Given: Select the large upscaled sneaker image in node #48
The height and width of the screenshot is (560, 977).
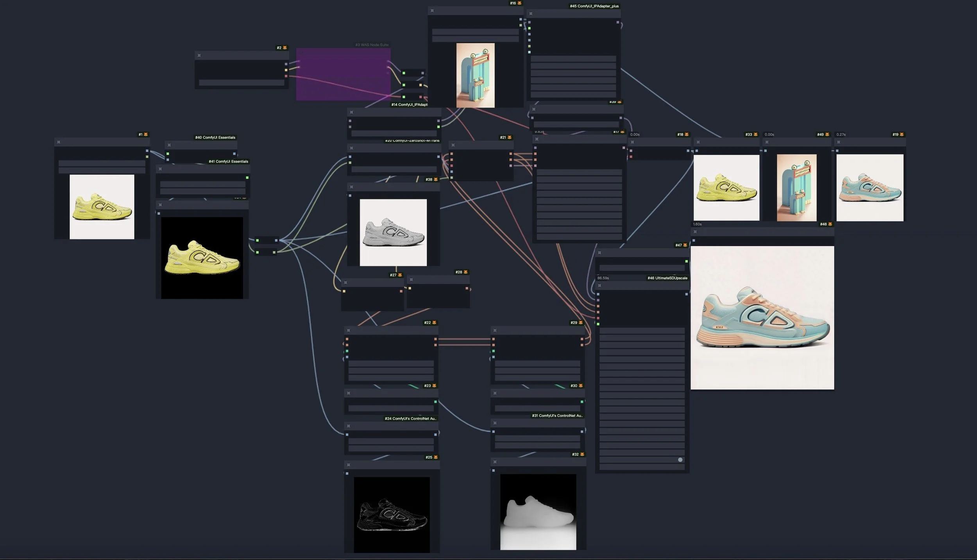Looking at the screenshot, I should click(x=762, y=318).
